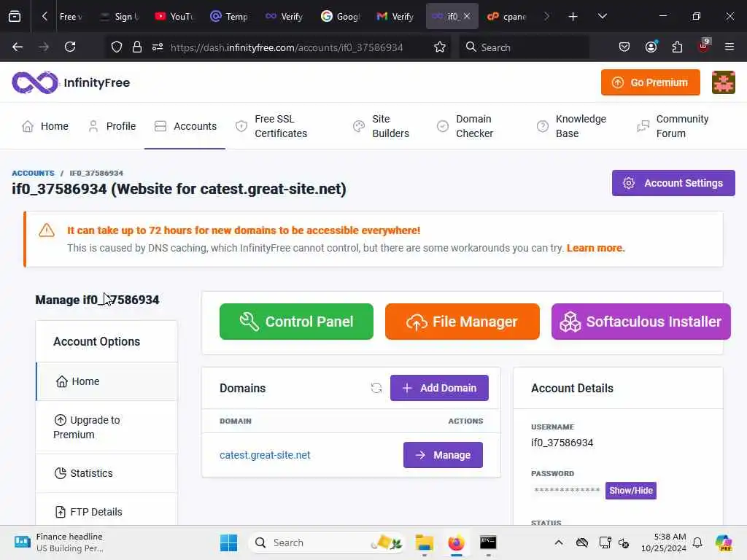Toggle password with Show/Hide button
The width and height of the screenshot is (747, 560).
tap(631, 491)
